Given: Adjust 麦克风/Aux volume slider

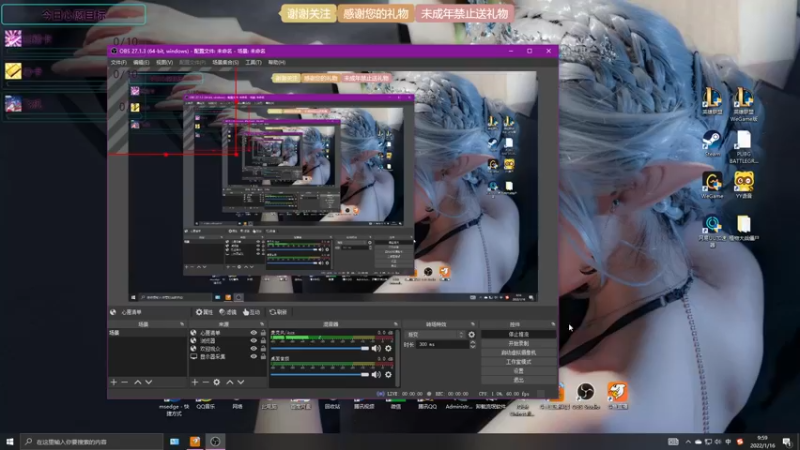Looking at the screenshot, I should [320, 348].
